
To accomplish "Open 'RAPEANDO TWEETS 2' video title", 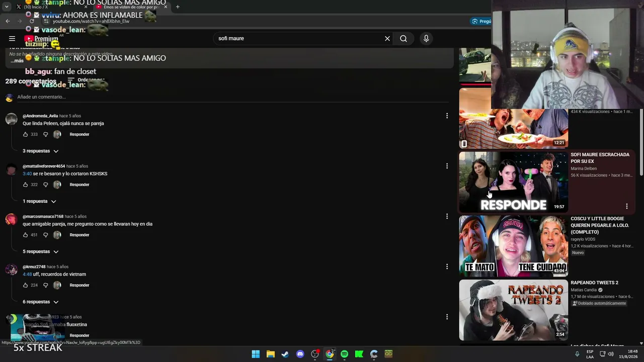I will pyautogui.click(x=594, y=283).
